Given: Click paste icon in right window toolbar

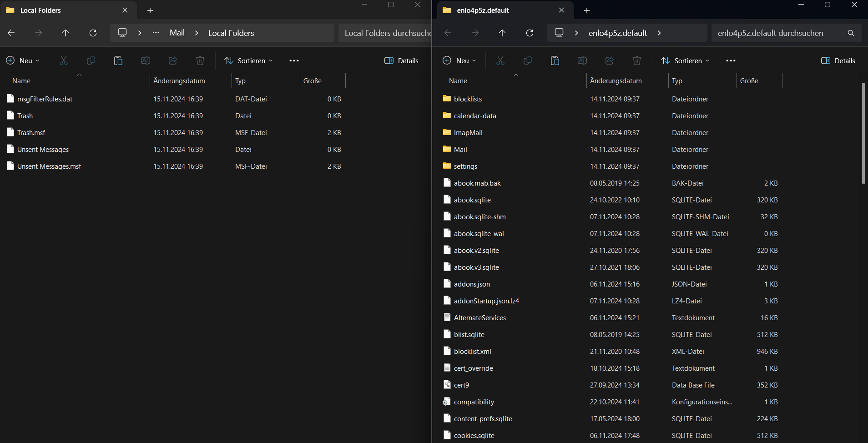Looking at the screenshot, I should pos(555,60).
